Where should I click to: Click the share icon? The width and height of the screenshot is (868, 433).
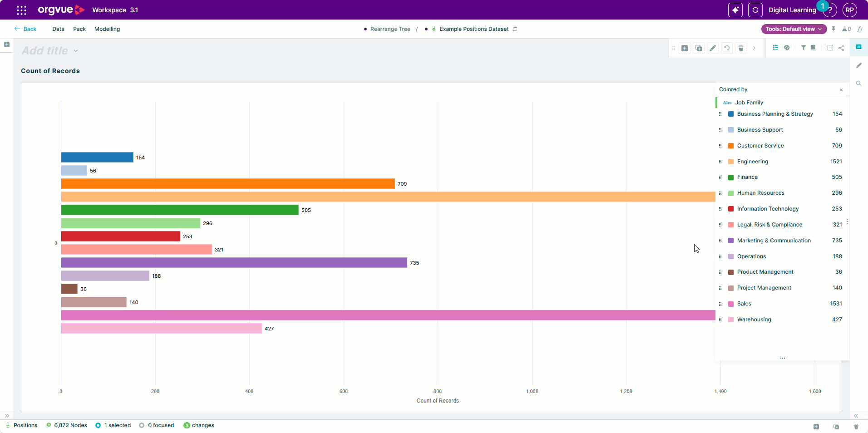point(841,48)
